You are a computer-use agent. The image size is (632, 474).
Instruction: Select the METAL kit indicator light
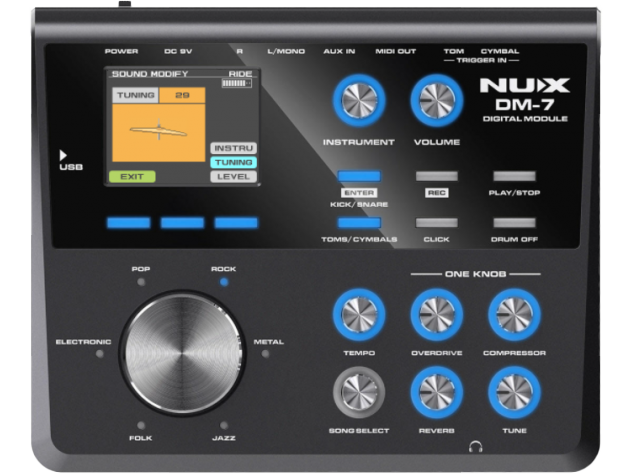(x=265, y=354)
